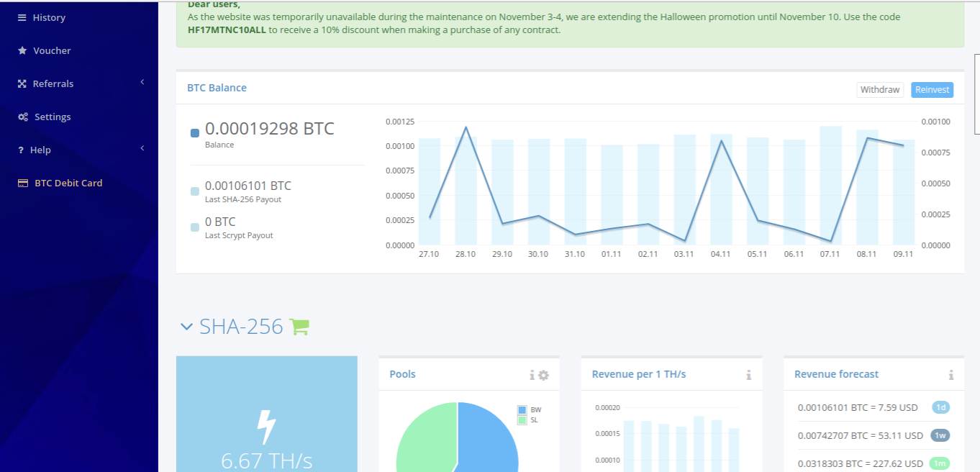Click the Help question mark icon
This screenshot has width=980, height=472.
click(21, 150)
